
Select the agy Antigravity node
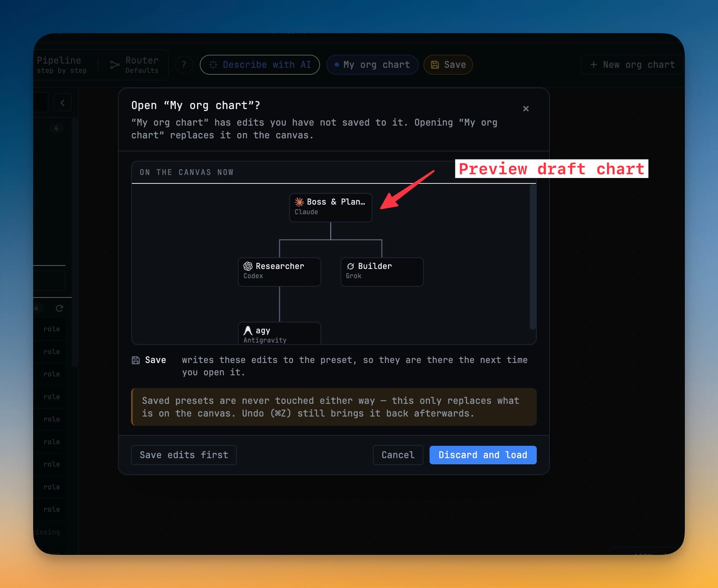(279, 333)
